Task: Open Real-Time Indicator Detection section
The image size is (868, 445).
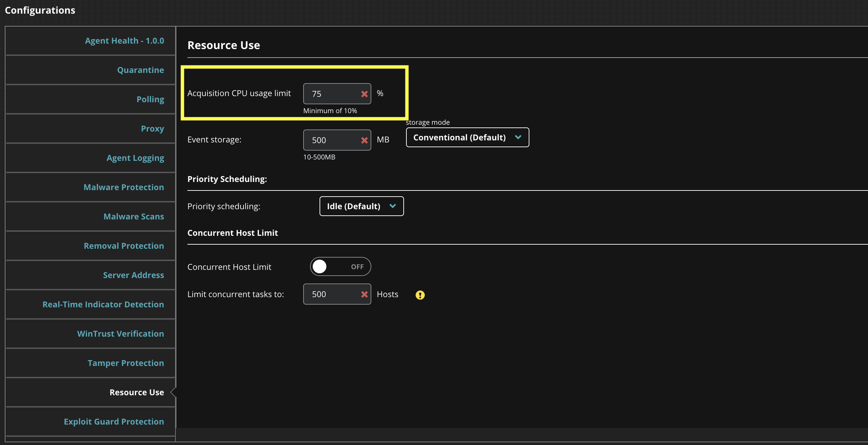Action: point(91,305)
